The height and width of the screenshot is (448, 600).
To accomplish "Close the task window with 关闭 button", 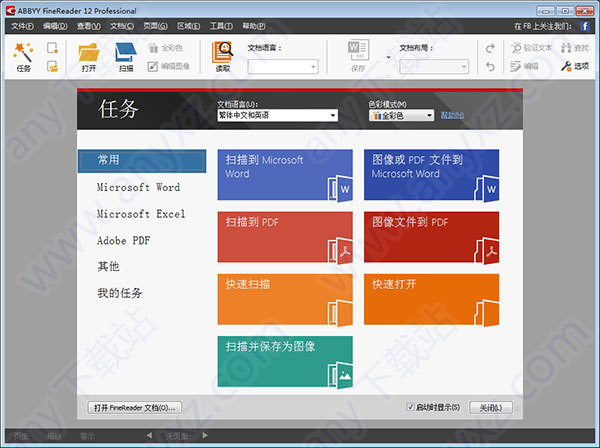I will [491, 407].
